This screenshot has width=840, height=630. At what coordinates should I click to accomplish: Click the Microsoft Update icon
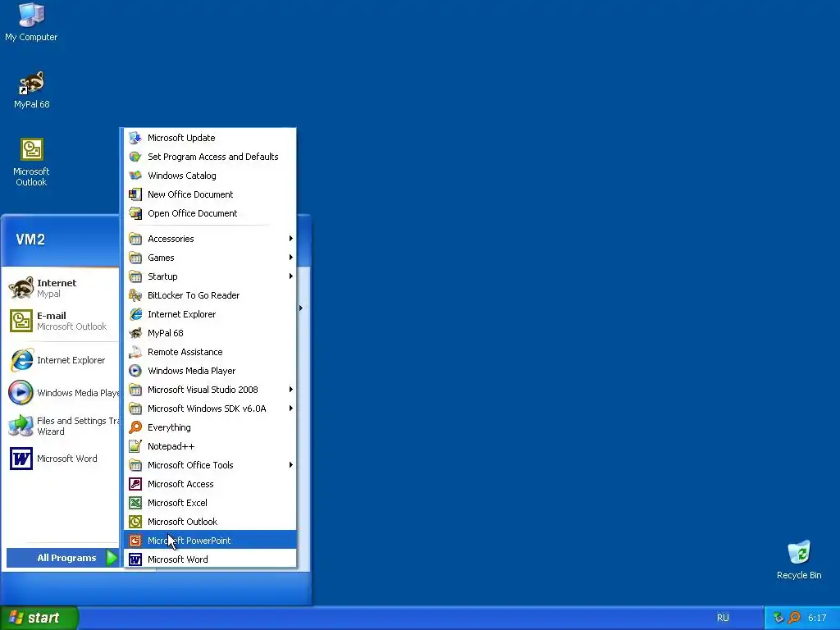click(135, 138)
